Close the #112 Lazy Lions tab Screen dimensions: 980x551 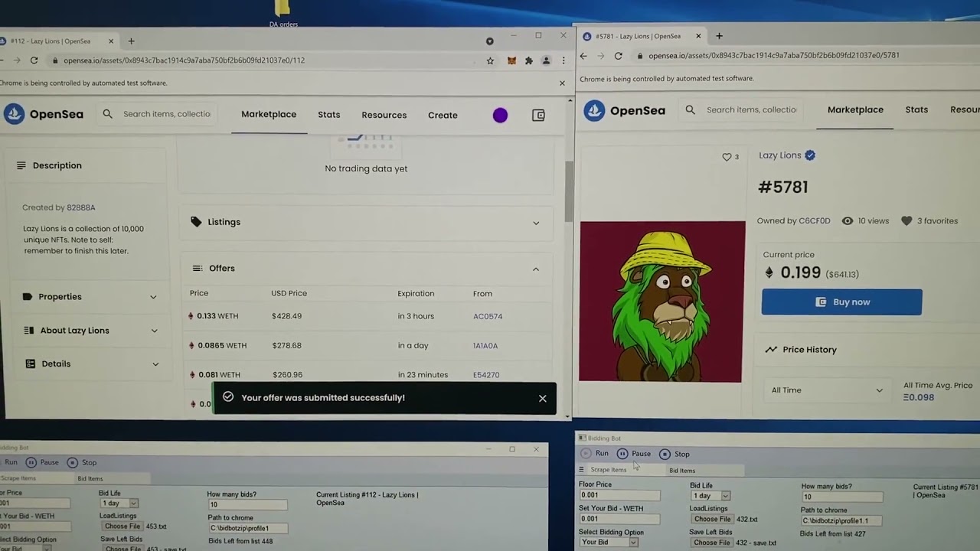tap(111, 41)
